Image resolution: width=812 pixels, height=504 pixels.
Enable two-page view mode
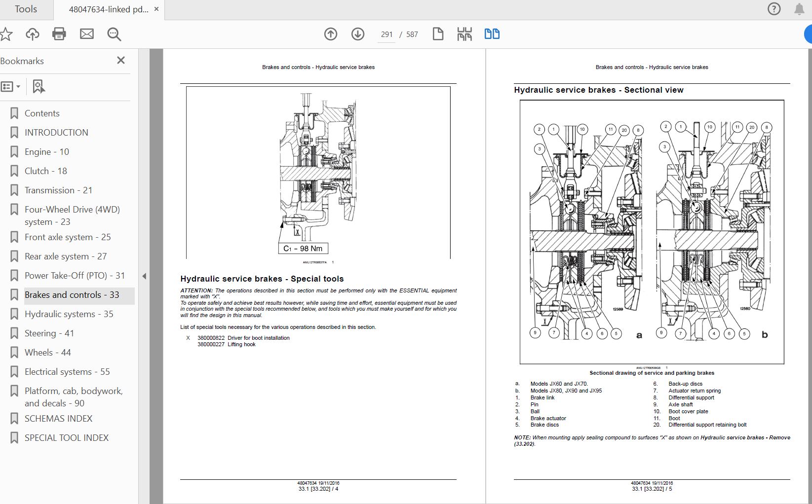pos(492,34)
